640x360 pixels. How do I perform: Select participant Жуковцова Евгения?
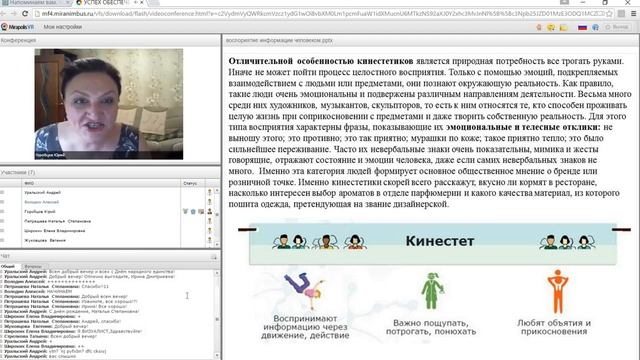click(x=45, y=240)
